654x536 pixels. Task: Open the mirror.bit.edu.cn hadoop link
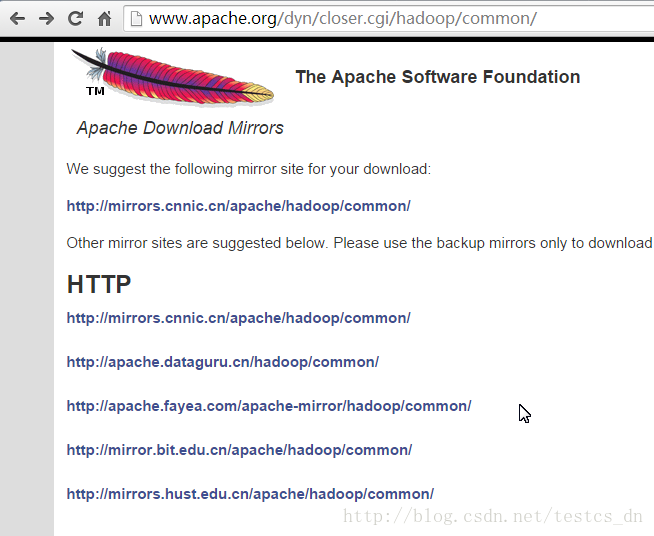click(239, 450)
